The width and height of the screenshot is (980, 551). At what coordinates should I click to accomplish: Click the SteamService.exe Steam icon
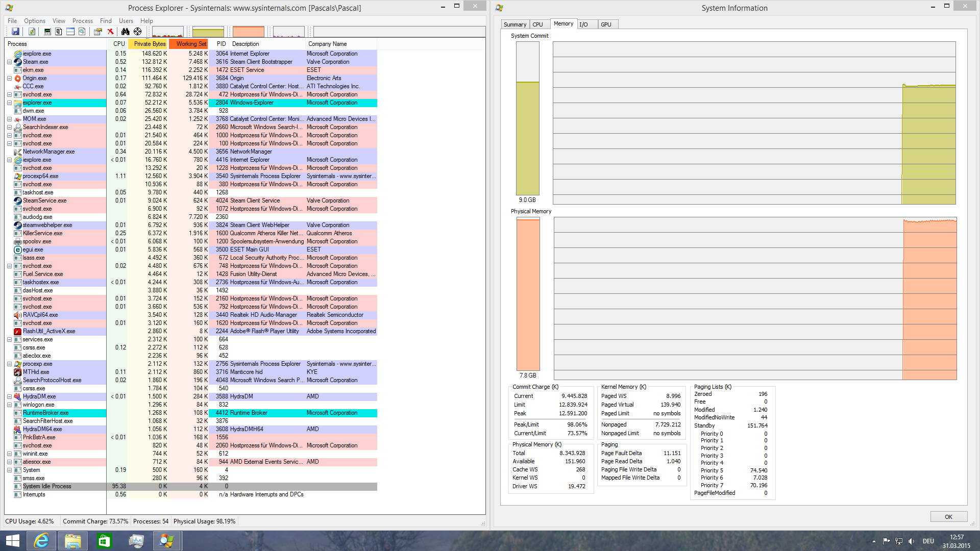click(18, 201)
